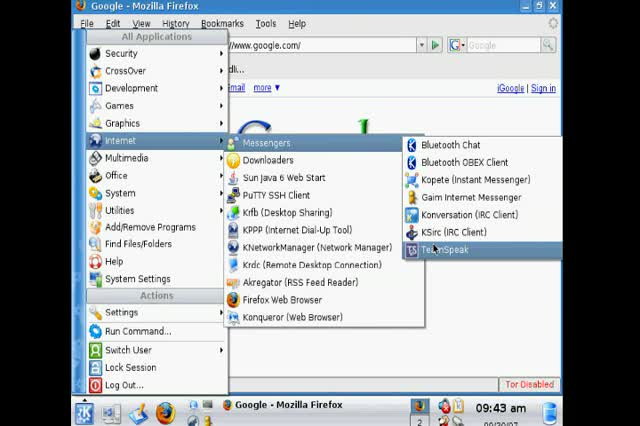Select Run Command... in K menu
Image resolution: width=640 pixels, height=426 pixels.
(157, 331)
